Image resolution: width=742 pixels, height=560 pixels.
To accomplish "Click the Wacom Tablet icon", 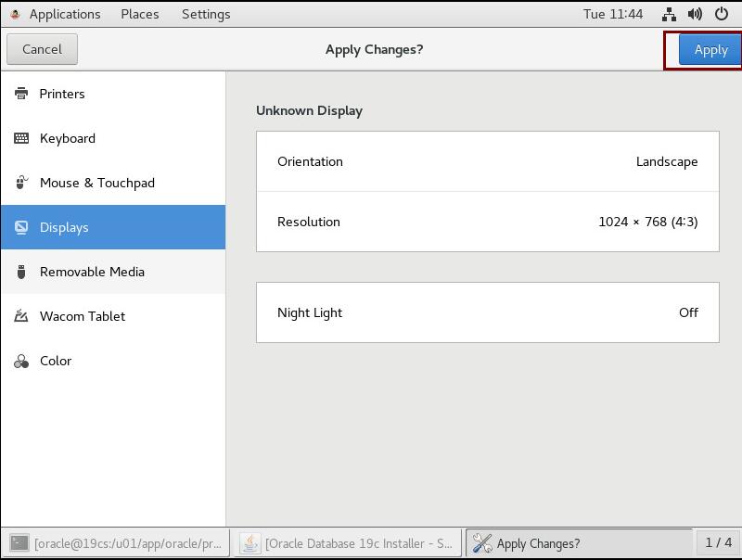I will tap(21, 316).
